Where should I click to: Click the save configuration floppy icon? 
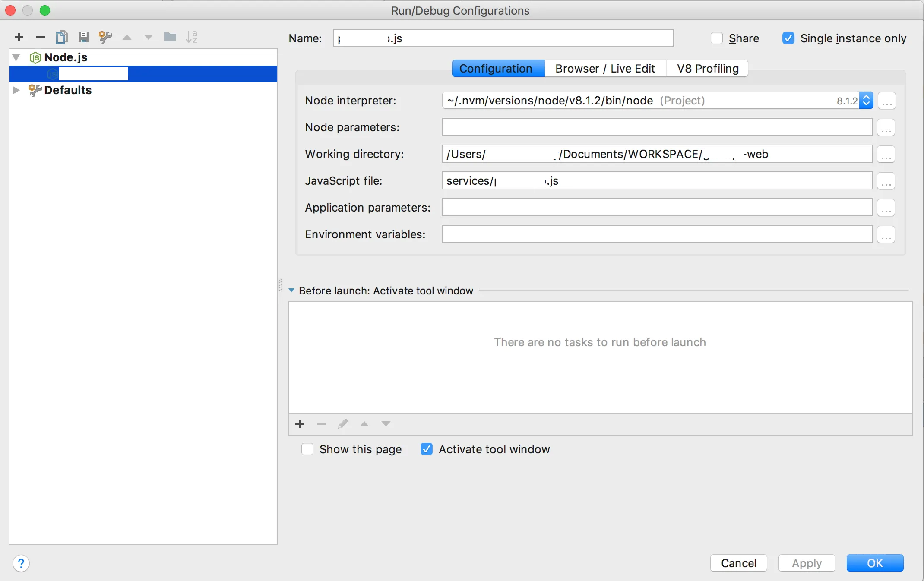[x=84, y=37]
